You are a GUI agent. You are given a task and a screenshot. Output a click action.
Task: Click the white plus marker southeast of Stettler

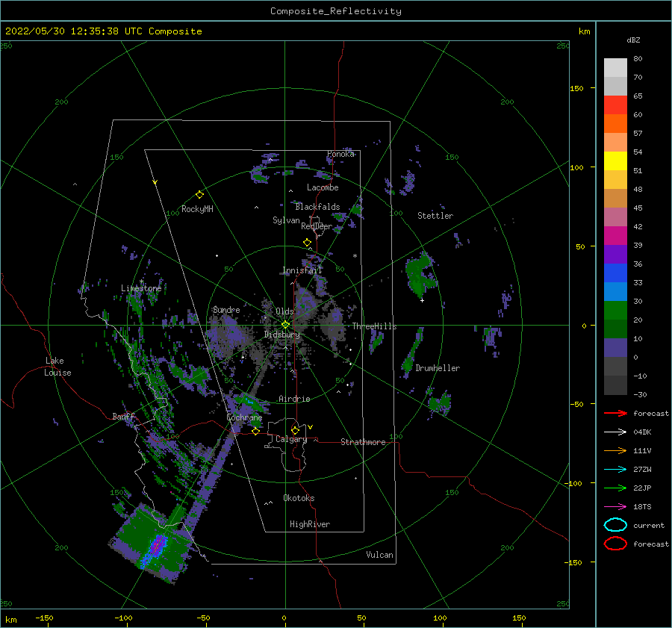(x=422, y=300)
